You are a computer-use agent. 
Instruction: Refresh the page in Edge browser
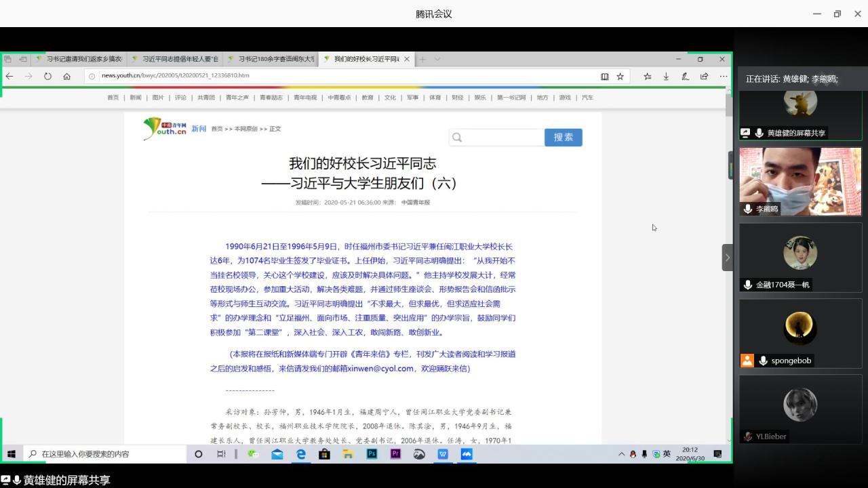pyautogui.click(x=47, y=77)
